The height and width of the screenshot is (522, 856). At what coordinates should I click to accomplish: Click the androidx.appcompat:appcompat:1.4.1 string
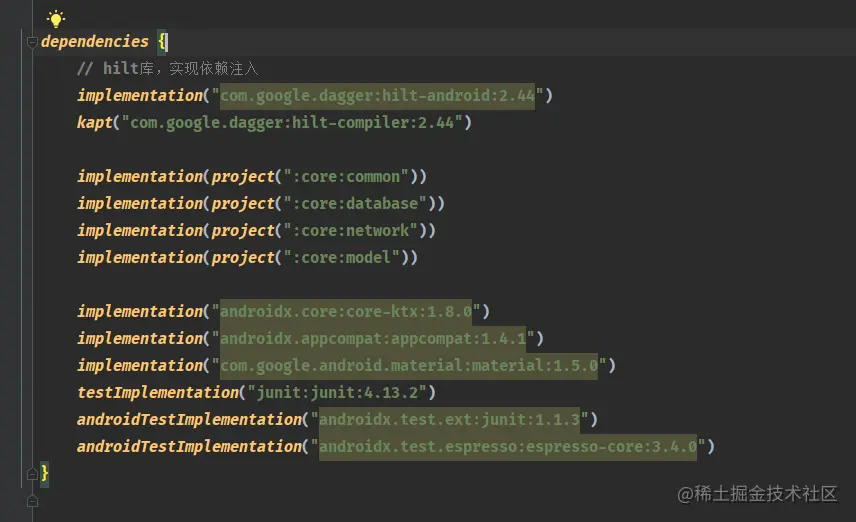click(x=373, y=339)
